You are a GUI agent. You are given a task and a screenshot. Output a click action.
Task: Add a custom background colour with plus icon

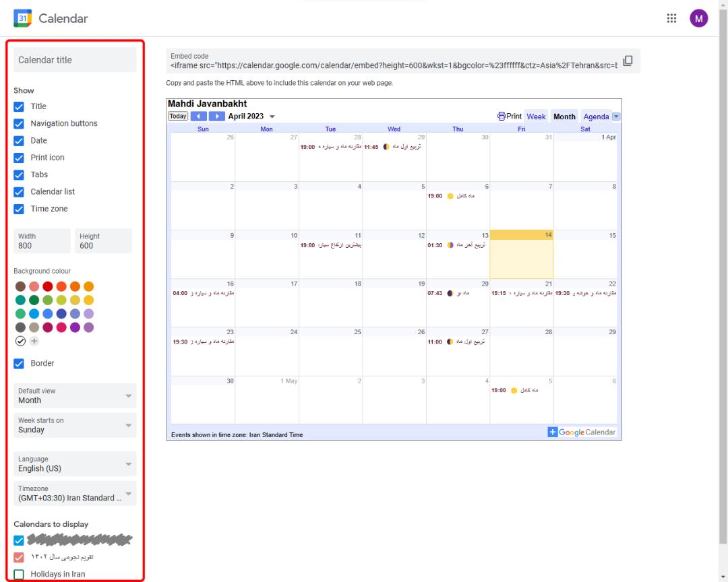pos(34,341)
